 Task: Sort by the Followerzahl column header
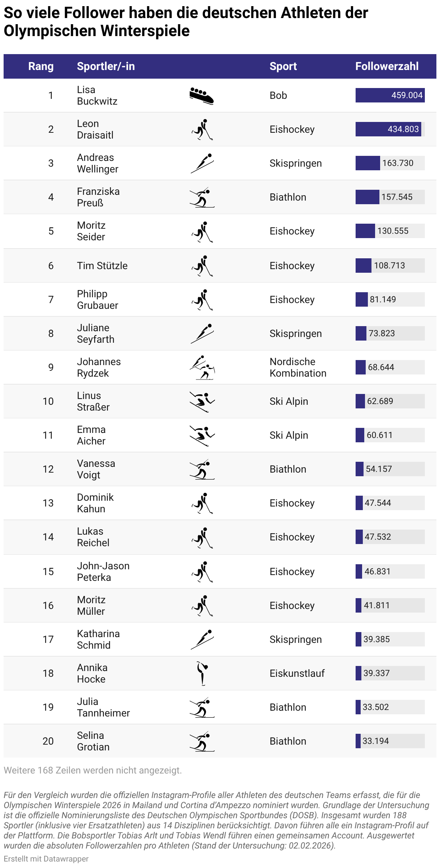[x=387, y=66]
